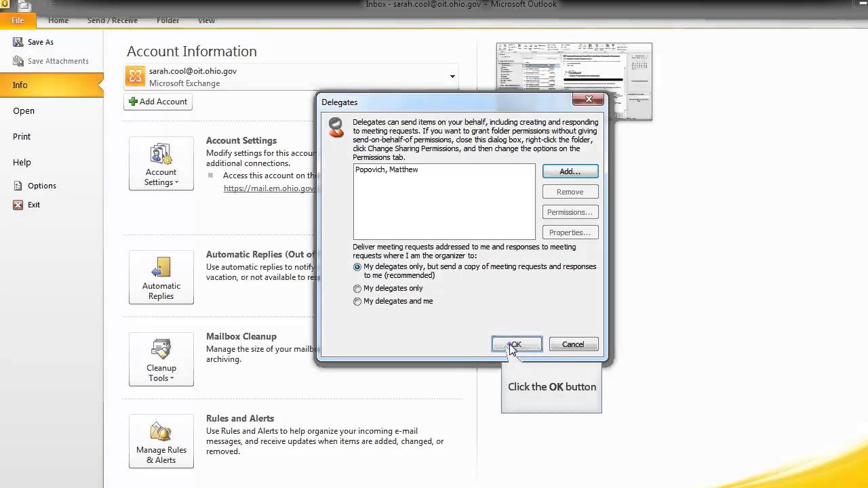Screen dimensions: 868x488
Task: Click the 'Account Information' title
Action: 192,52
